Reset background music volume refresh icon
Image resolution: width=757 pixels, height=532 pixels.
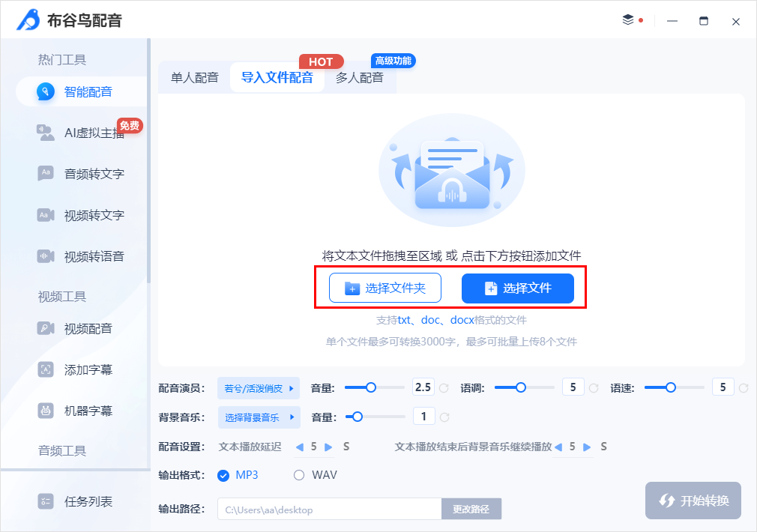click(444, 417)
